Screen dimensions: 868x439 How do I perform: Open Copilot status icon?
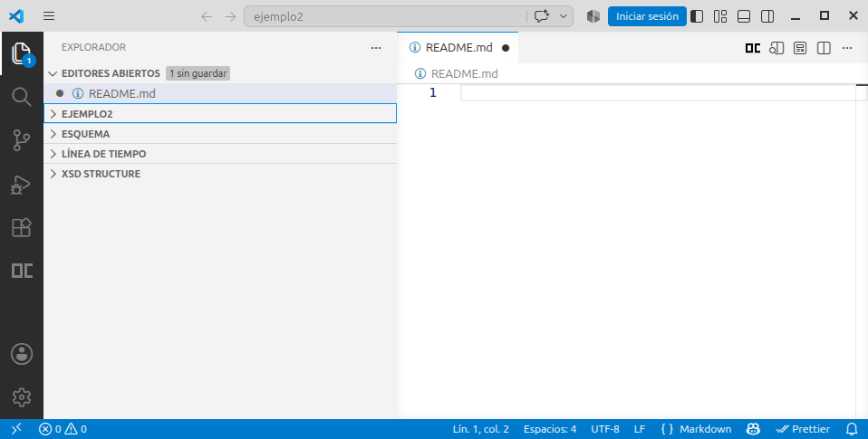(753, 428)
